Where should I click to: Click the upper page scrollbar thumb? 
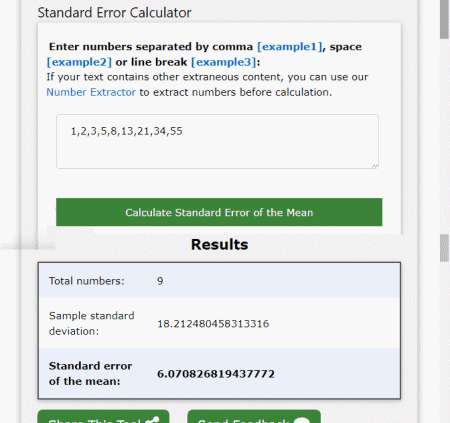point(444,19)
